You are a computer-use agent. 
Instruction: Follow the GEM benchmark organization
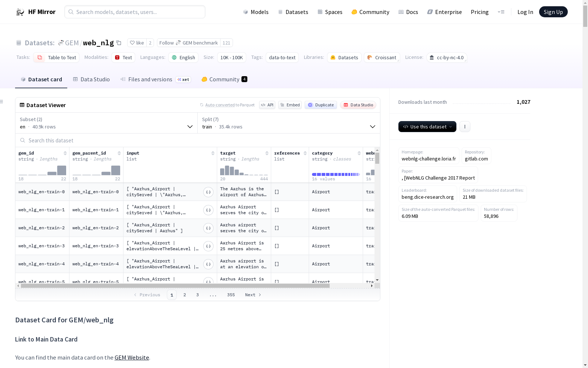[x=189, y=43]
